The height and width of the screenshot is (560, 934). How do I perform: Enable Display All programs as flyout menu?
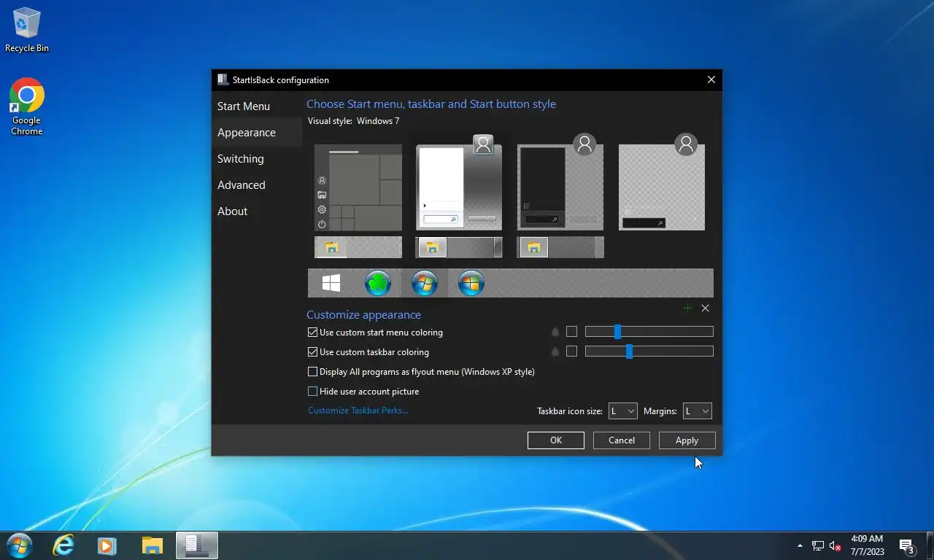click(x=421, y=371)
